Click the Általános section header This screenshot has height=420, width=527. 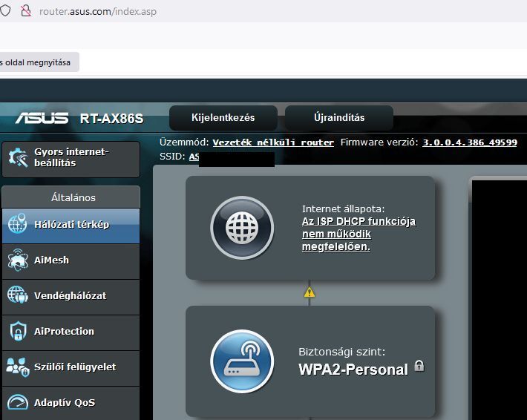[x=71, y=197]
